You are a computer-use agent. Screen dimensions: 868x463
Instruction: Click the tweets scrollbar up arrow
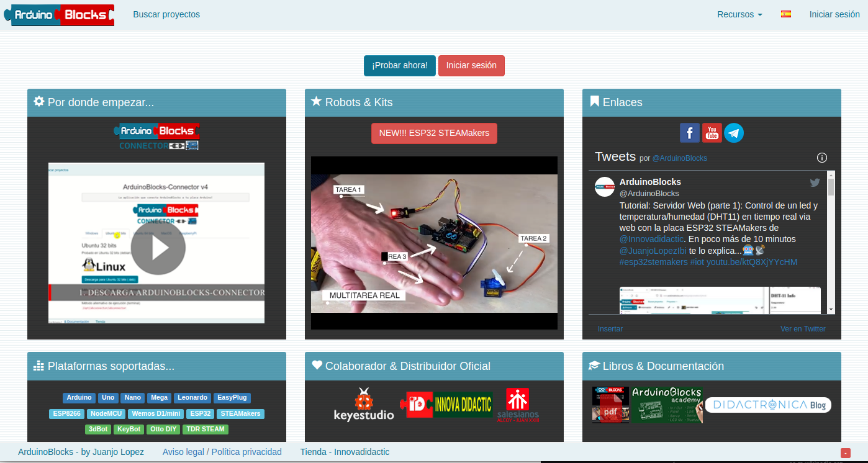[831, 175]
